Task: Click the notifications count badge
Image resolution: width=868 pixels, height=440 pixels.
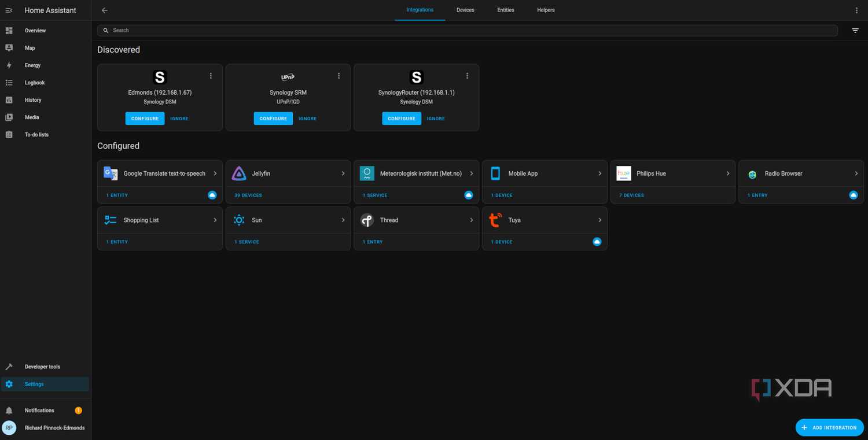Action: click(x=78, y=411)
